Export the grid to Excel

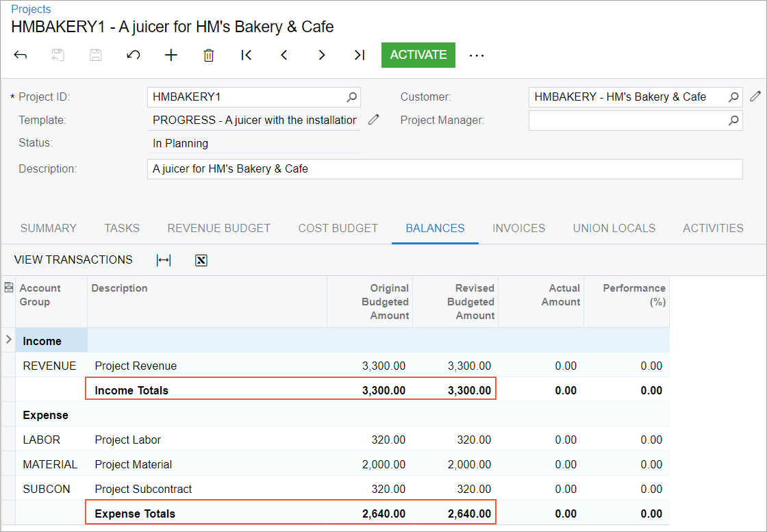[x=201, y=260]
